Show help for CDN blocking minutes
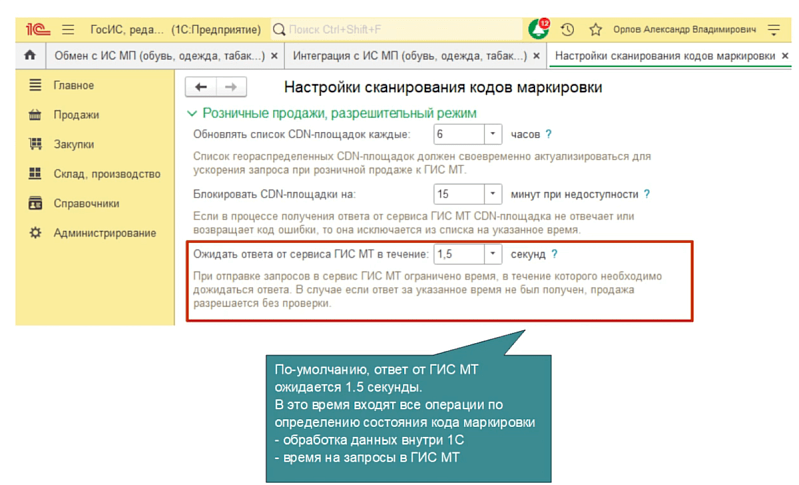The height and width of the screenshot is (485, 799). click(x=647, y=194)
